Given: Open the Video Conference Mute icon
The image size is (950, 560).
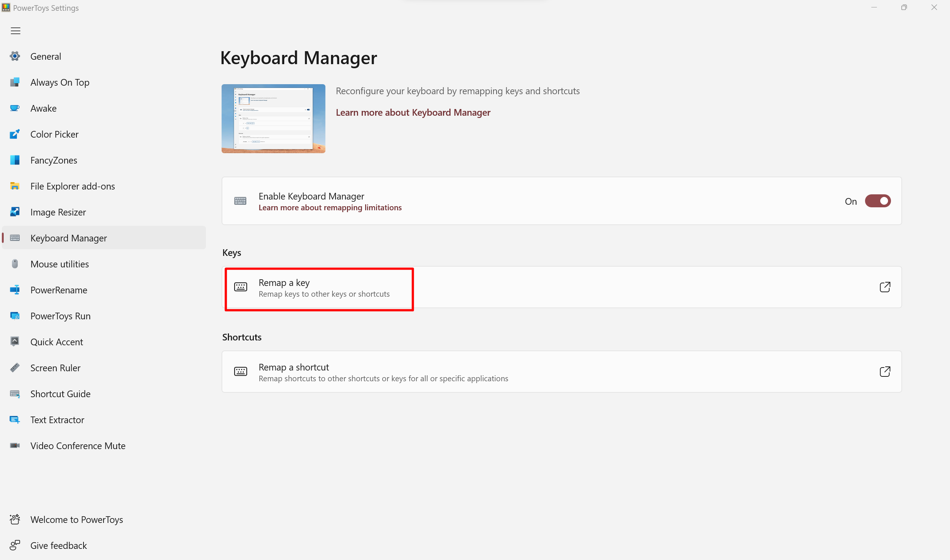Looking at the screenshot, I should (x=15, y=446).
